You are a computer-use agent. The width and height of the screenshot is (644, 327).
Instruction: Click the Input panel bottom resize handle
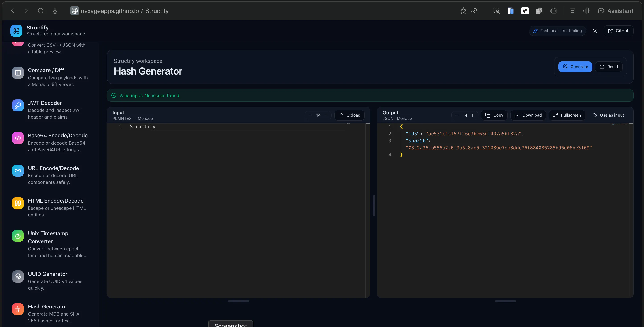click(x=238, y=301)
